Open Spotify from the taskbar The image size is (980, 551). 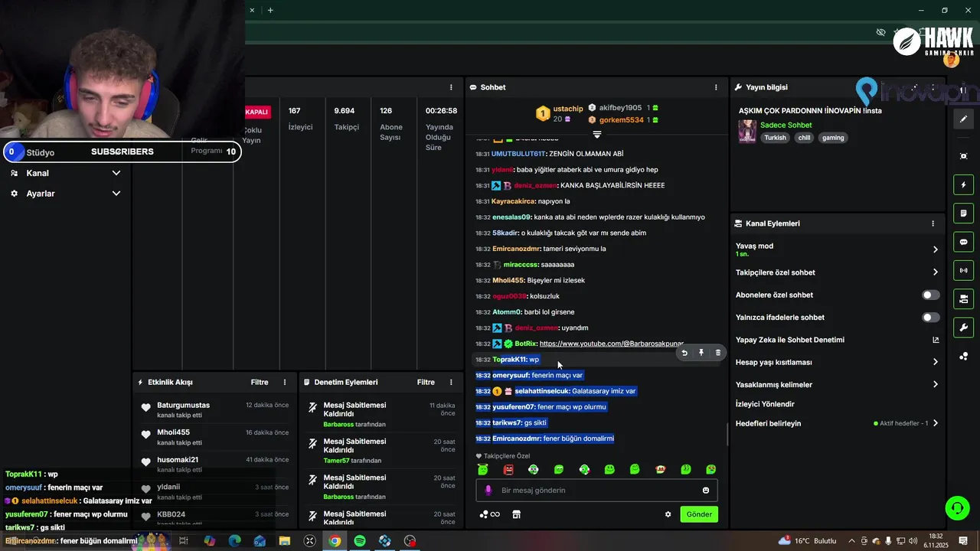(360, 541)
